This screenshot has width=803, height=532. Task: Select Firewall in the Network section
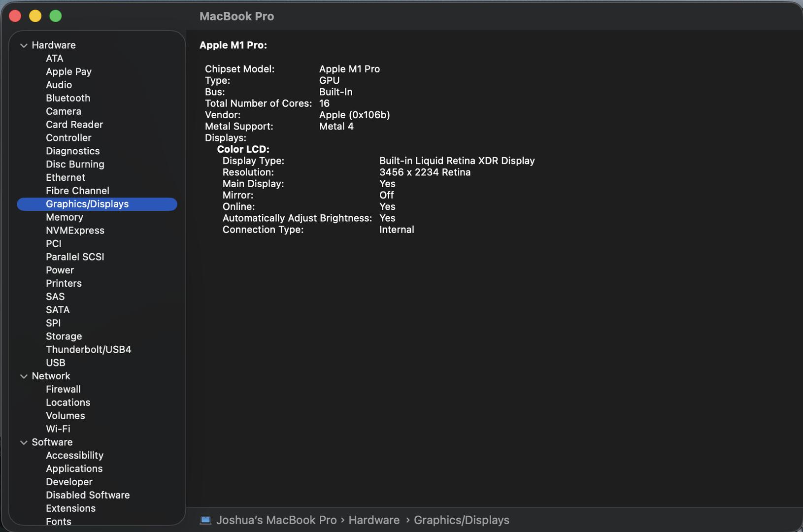click(x=63, y=389)
